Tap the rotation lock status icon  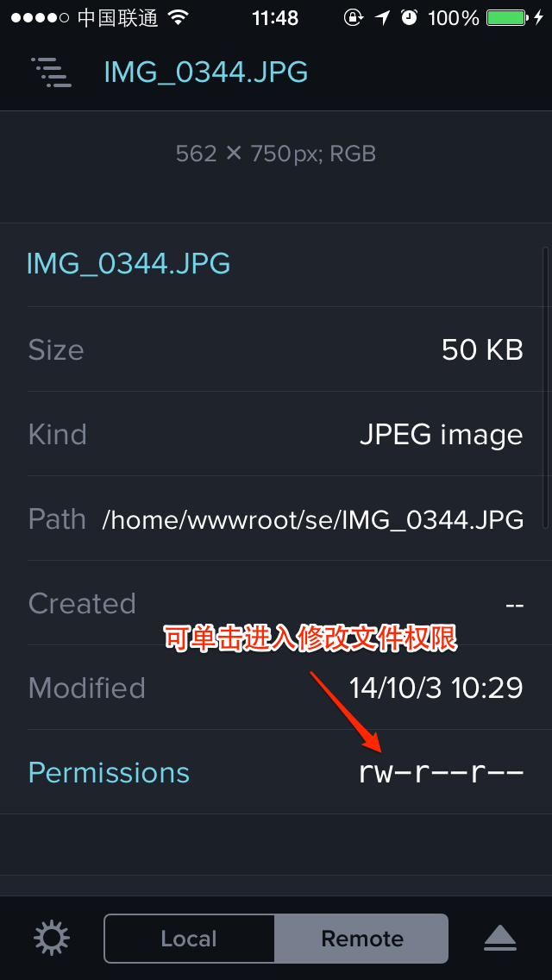click(x=354, y=18)
